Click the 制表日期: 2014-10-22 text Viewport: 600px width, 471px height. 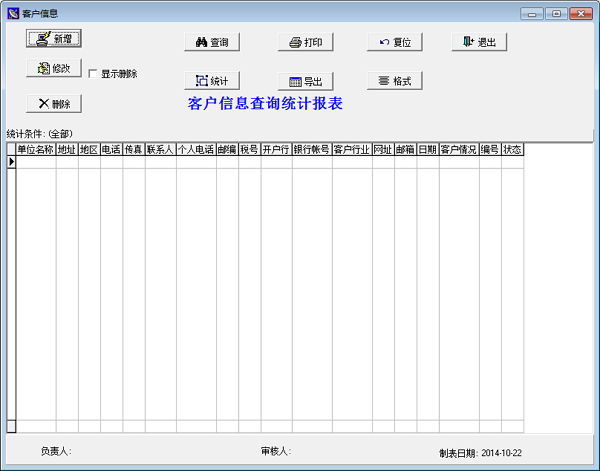point(480,453)
